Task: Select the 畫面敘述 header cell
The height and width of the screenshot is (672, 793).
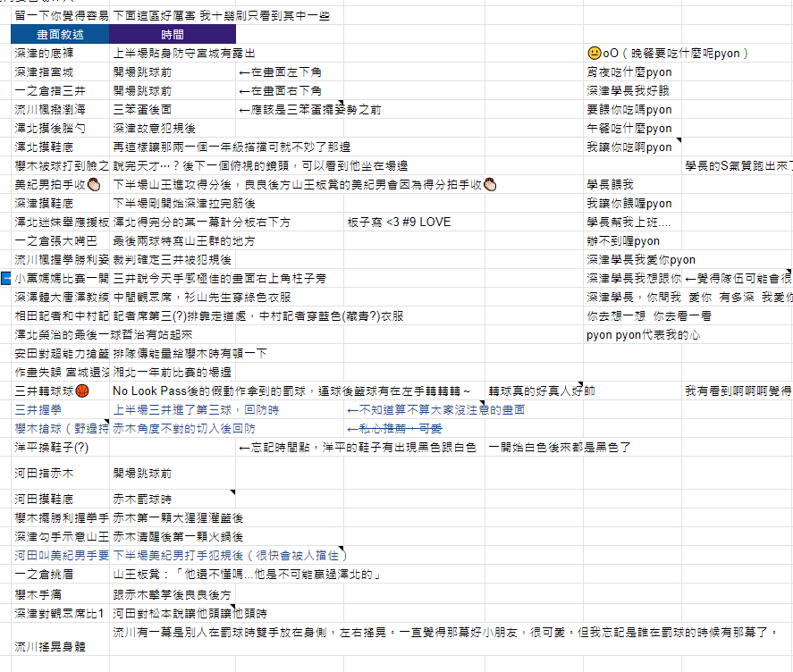Action: pos(60,34)
